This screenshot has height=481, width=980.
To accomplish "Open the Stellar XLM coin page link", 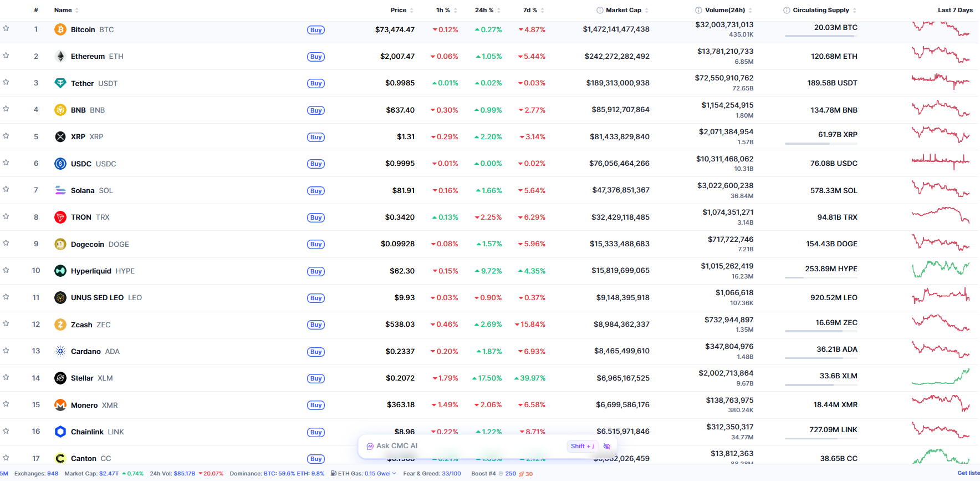I will point(92,378).
